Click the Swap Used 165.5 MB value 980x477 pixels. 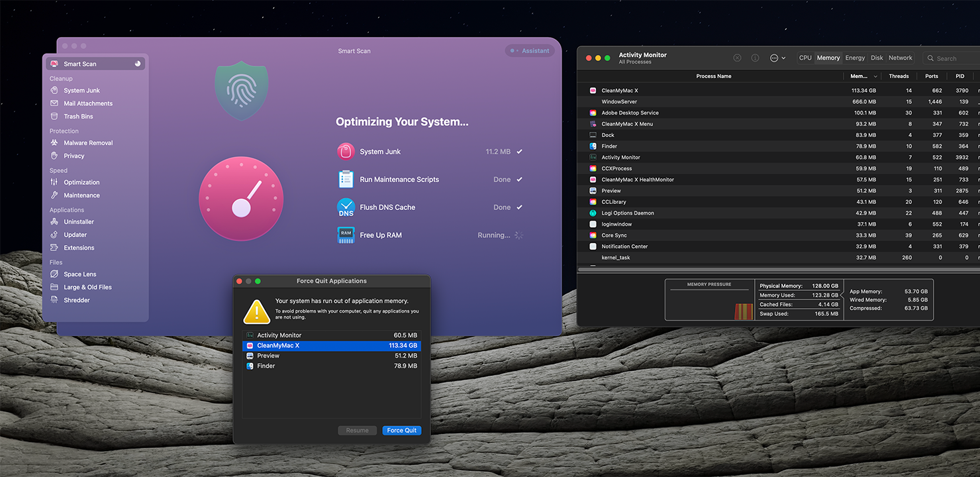(827, 314)
